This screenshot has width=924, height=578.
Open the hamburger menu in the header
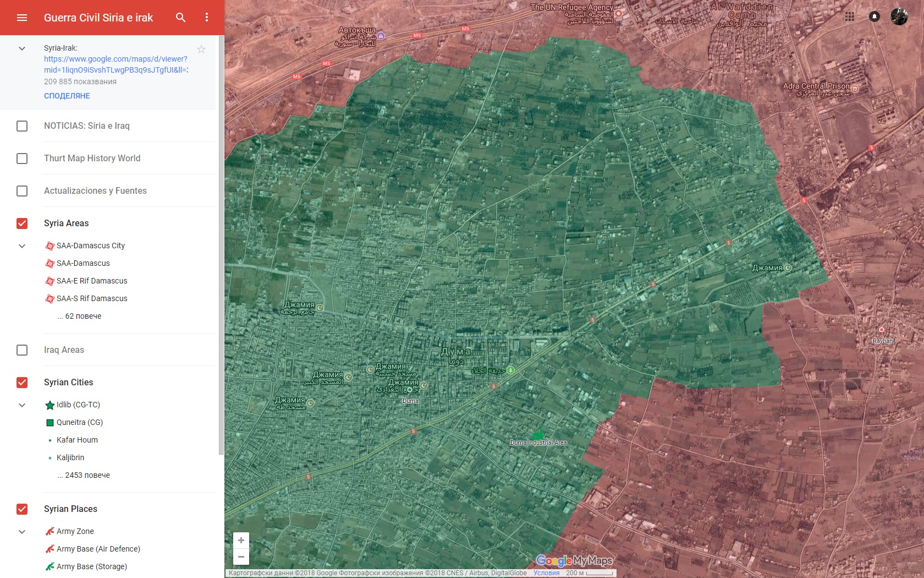coord(22,18)
